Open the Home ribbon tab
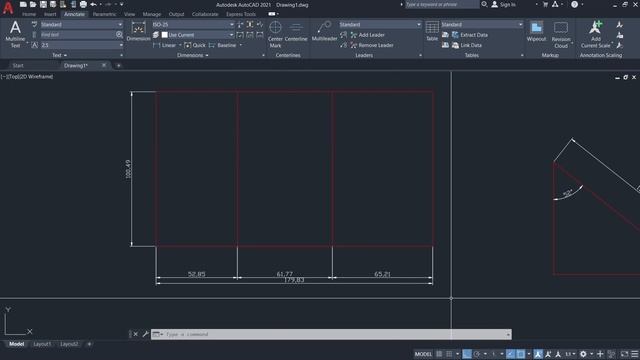This screenshot has height=360, width=640. click(29, 14)
